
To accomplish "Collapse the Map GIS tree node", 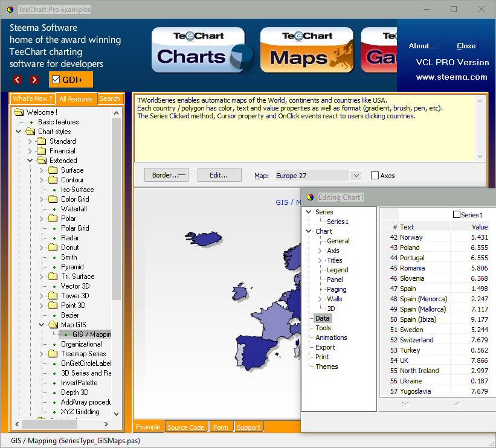I will tap(42, 325).
